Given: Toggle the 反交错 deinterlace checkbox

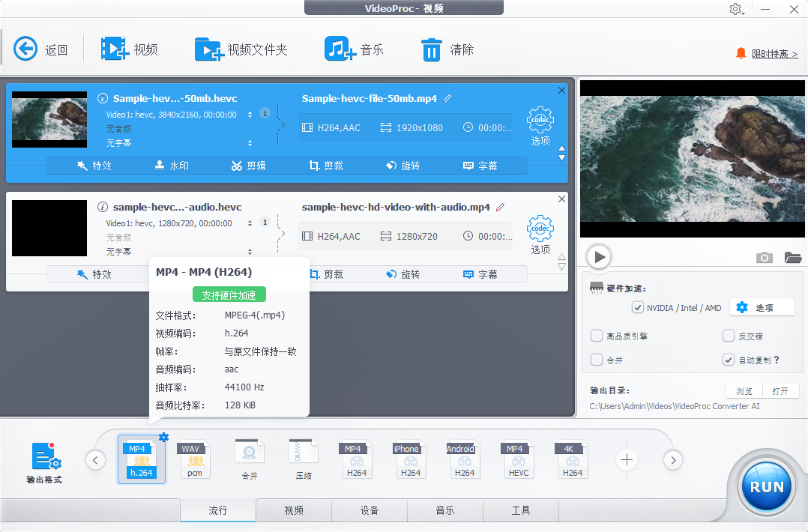Looking at the screenshot, I should 728,336.
